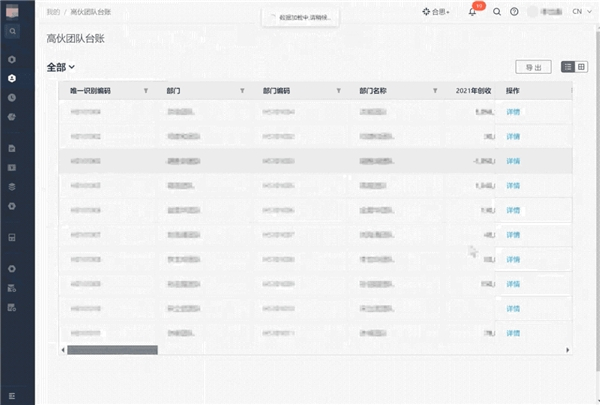Click the sidebar search icon
600x405 pixels.
click(13, 31)
